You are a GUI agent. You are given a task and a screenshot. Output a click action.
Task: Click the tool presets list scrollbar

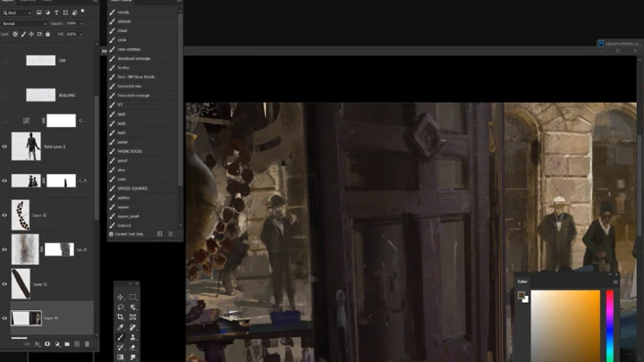(x=180, y=98)
